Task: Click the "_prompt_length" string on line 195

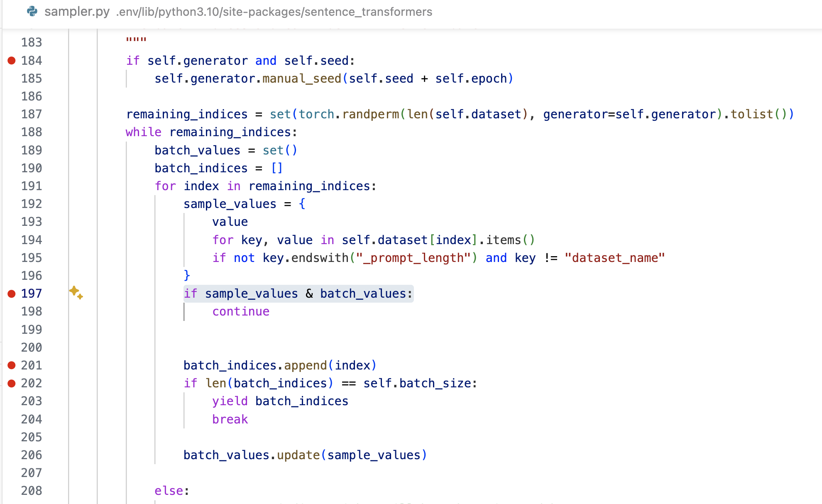Action: [413, 258]
